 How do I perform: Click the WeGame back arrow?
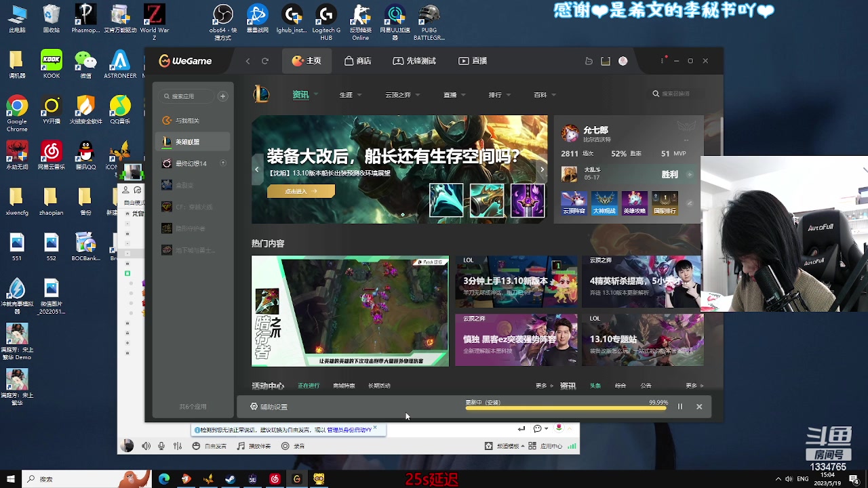248,61
